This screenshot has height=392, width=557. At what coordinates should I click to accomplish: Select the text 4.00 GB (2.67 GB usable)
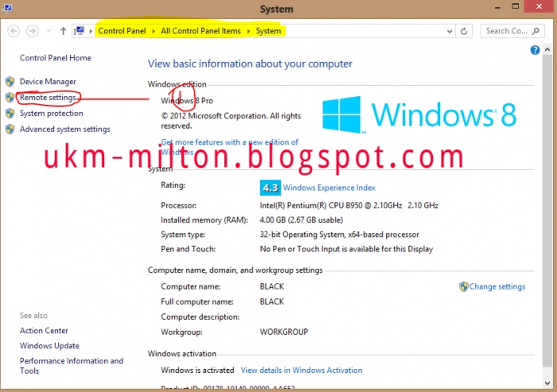point(302,220)
